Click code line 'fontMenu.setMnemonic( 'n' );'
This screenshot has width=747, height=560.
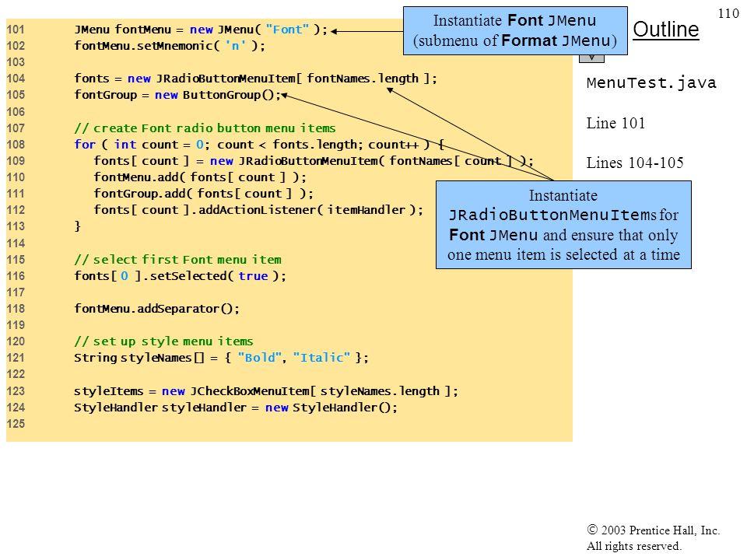click(x=170, y=46)
